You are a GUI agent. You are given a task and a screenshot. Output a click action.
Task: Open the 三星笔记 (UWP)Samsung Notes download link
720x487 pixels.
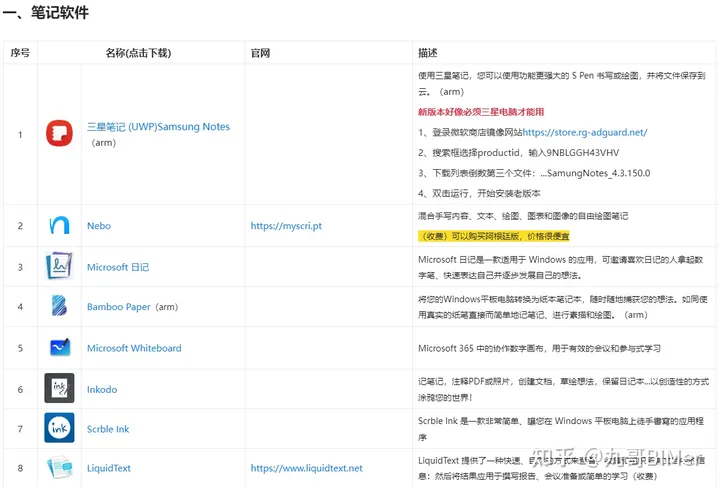click(x=158, y=127)
